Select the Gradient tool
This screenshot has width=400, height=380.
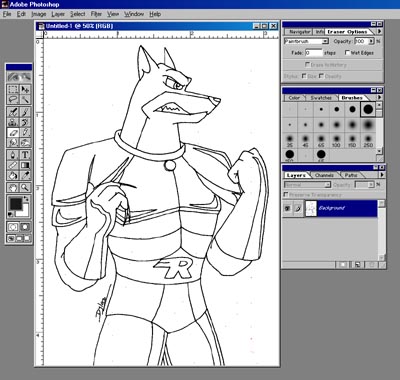pos(25,165)
